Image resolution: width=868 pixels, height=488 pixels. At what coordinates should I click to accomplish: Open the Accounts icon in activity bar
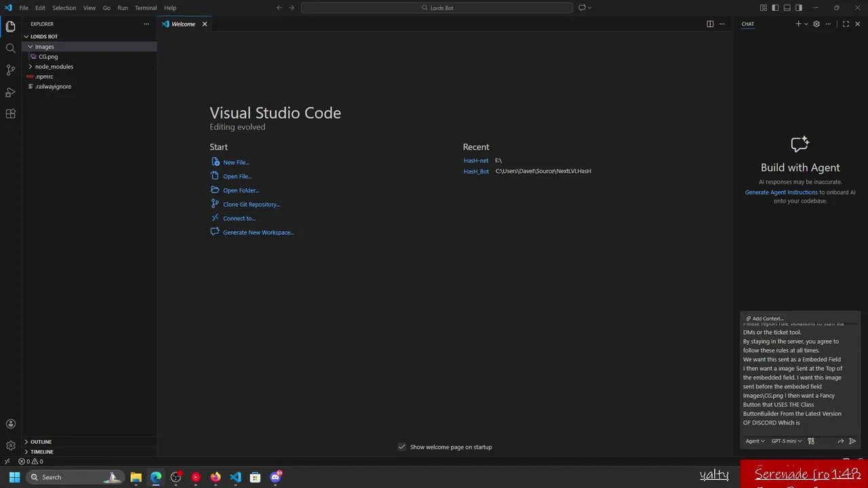(x=10, y=424)
